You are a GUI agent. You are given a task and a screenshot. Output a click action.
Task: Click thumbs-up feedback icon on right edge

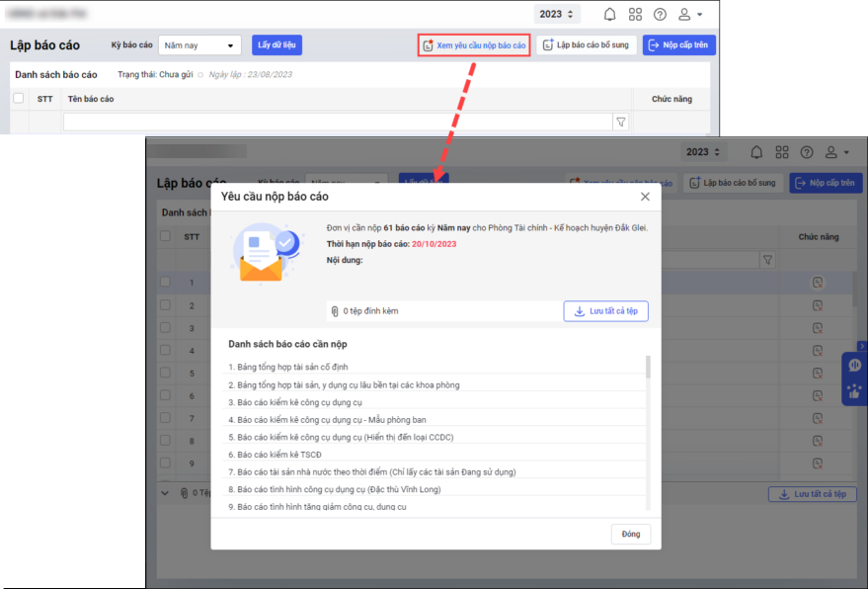pos(855,391)
